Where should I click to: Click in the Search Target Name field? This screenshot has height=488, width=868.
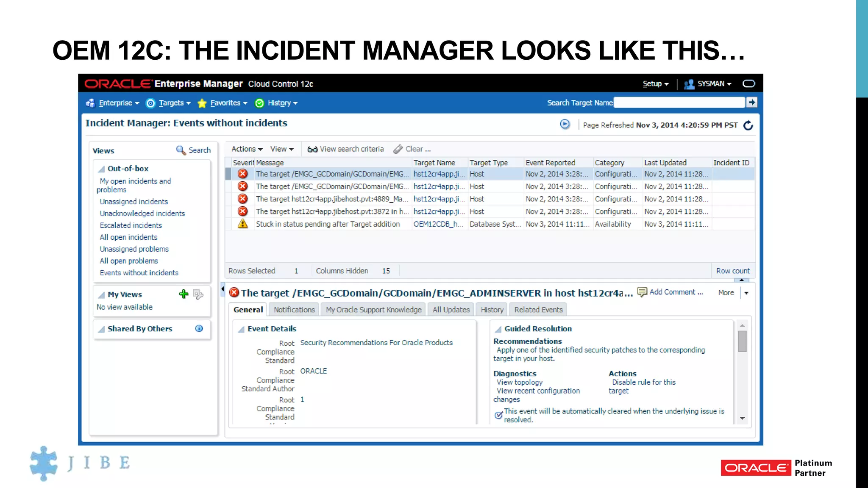coord(679,103)
